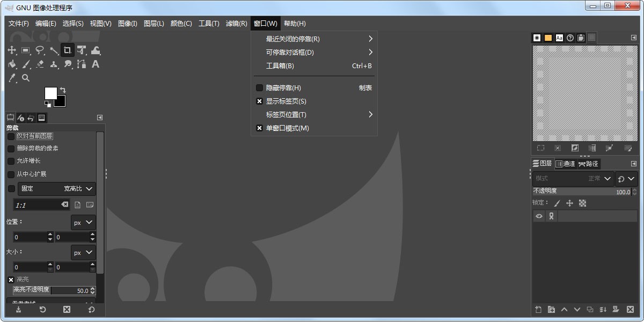Toggle the layer visibility eye icon

(x=538, y=216)
